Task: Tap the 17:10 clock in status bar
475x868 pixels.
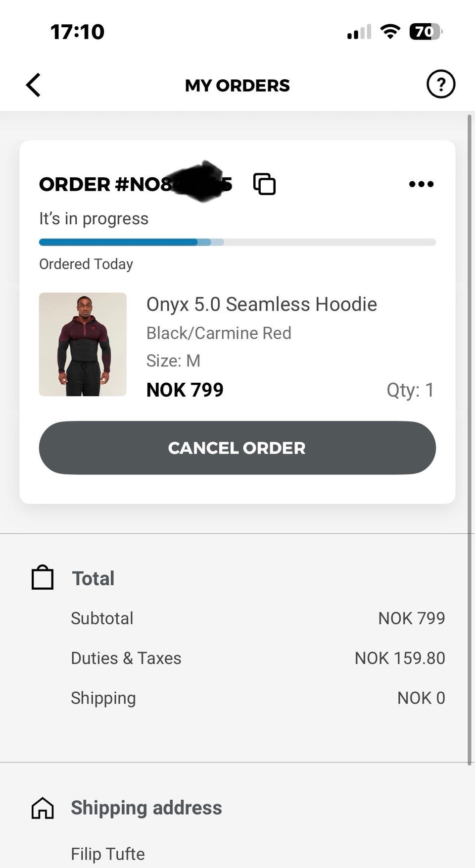Action: click(77, 32)
